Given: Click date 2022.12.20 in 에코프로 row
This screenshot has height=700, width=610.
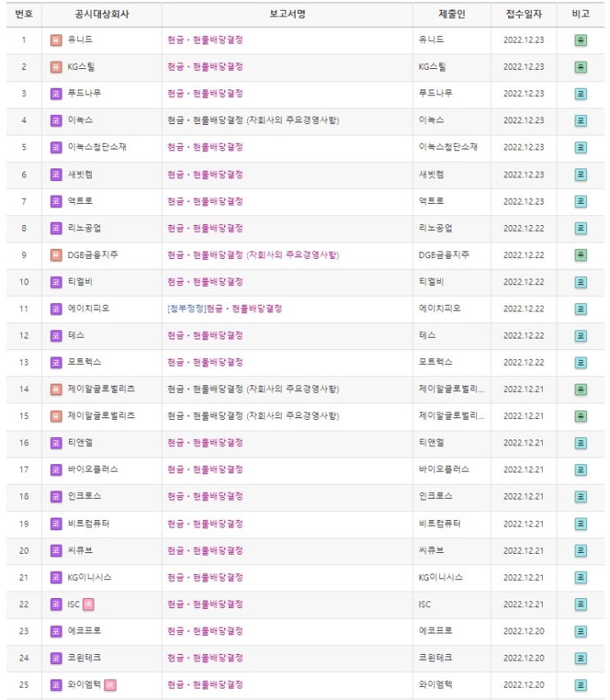Looking at the screenshot, I should [524, 631].
